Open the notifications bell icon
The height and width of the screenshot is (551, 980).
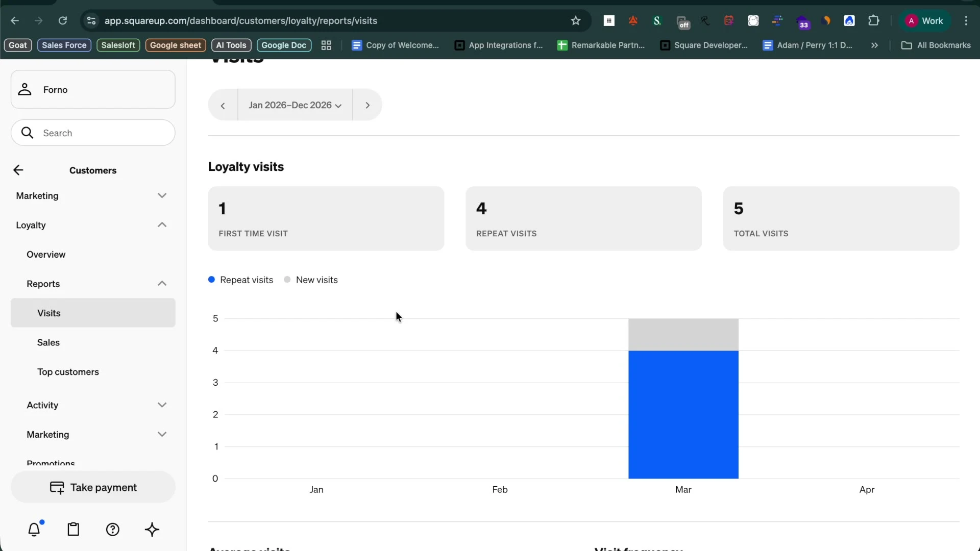34,530
